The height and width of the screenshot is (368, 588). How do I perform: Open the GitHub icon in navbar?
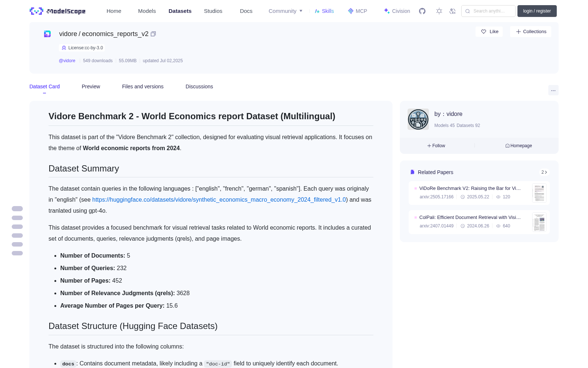pyautogui.click(x=422, y=11)
